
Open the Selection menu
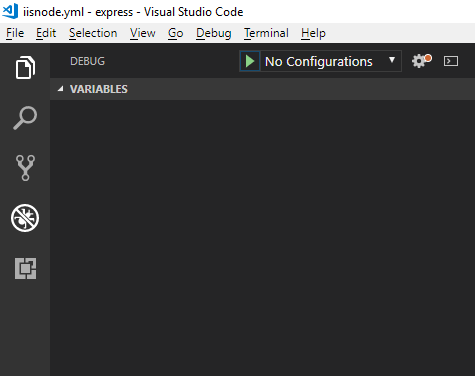[93, 33]
